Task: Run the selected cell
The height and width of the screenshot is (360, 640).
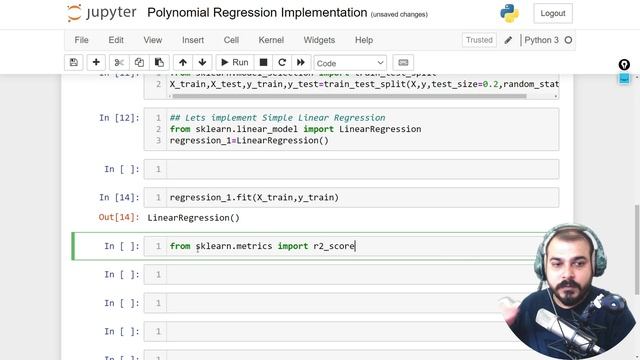Action: pos(235,62)
